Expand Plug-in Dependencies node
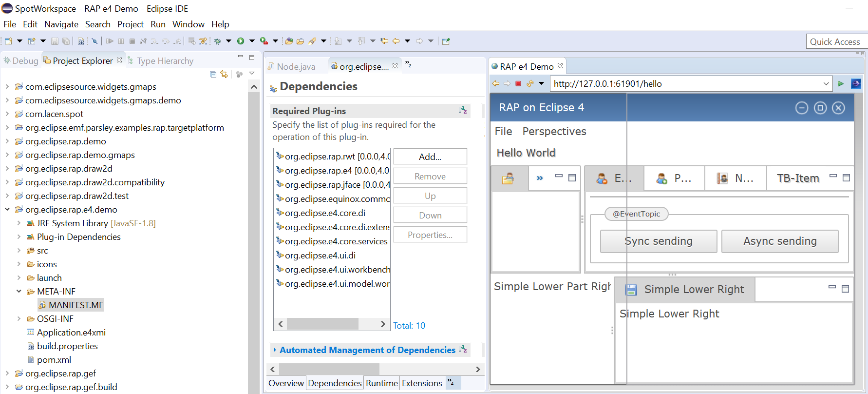Screen dimensions: 868x394 click(19, 237)
